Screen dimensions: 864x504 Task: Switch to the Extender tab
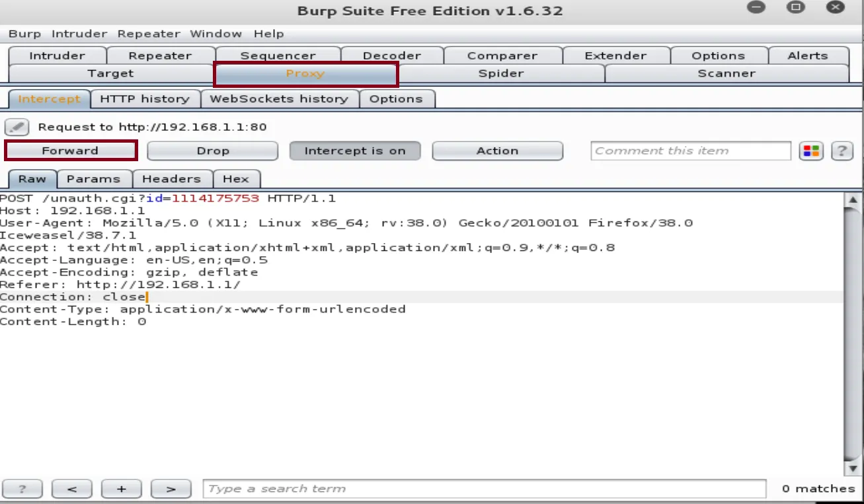click(x=616, y=55)
